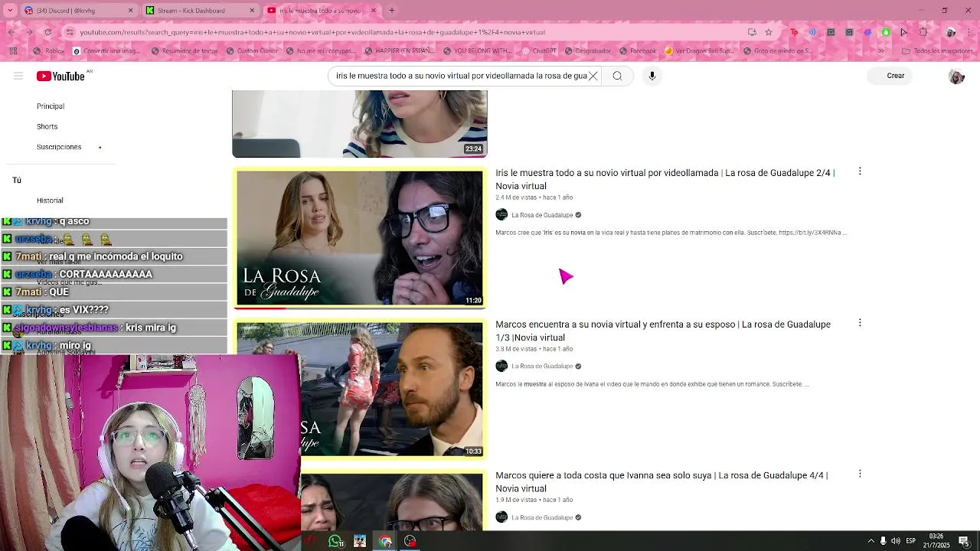Open the Facebook bookmark

(x=637, y=51)
